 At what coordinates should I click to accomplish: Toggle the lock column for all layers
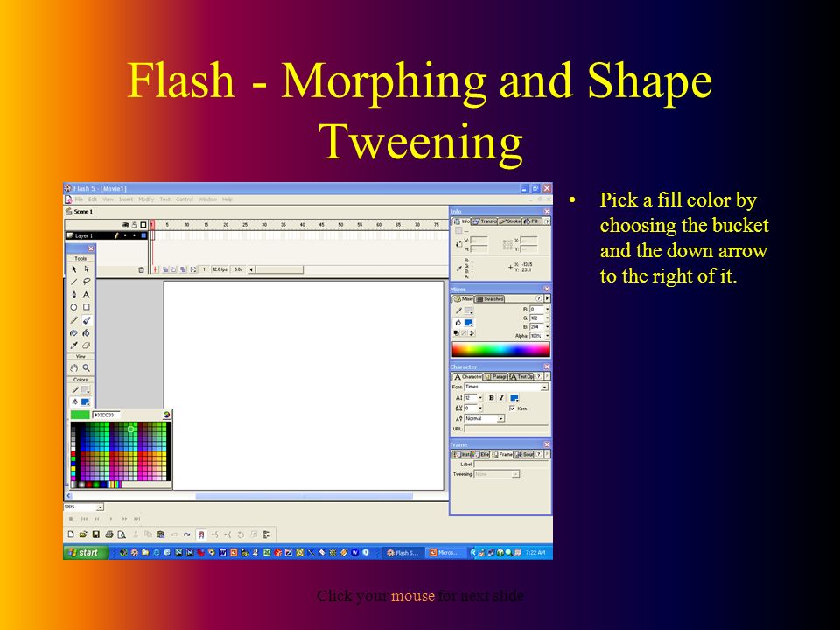135,225
